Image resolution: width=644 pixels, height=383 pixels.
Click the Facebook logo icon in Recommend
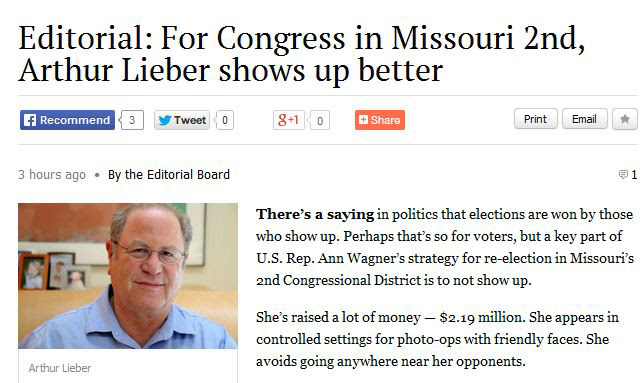30,120
